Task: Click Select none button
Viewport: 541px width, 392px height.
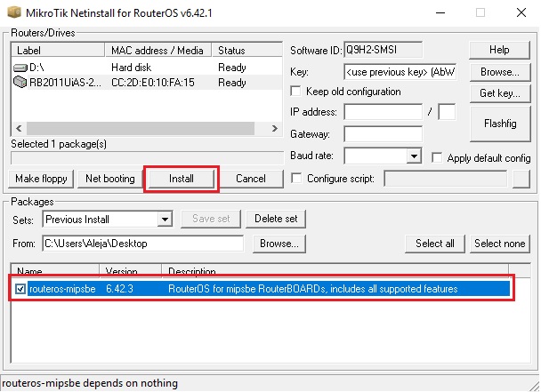Action: 499,244
